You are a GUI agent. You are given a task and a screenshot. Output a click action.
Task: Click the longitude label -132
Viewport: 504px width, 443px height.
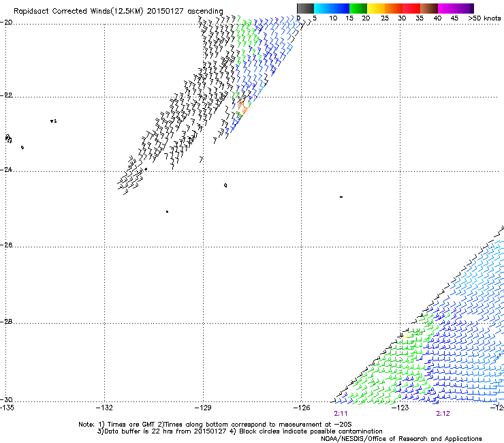(104, 408)
